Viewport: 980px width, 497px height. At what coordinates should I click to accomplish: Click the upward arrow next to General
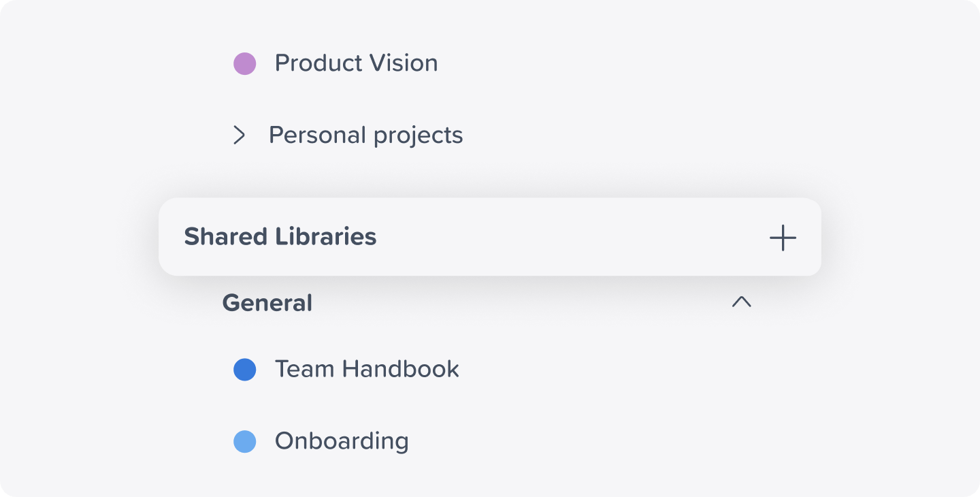click(742, 302)
